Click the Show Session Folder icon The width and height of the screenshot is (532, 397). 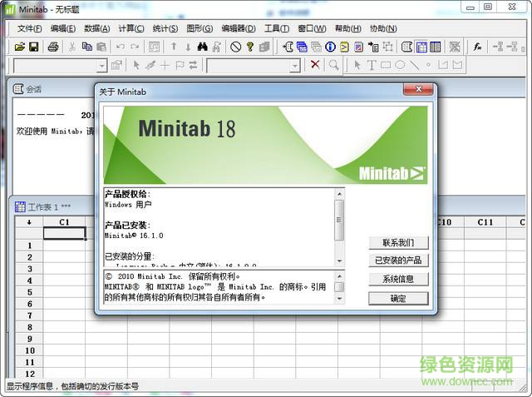288,47
